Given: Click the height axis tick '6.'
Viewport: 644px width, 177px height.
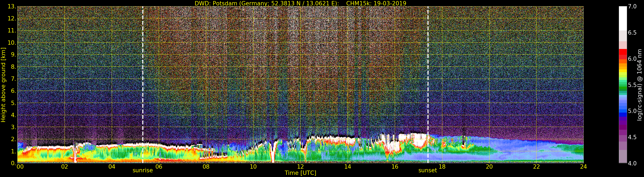Looking at the screenshot, I should tap(14, 91).
